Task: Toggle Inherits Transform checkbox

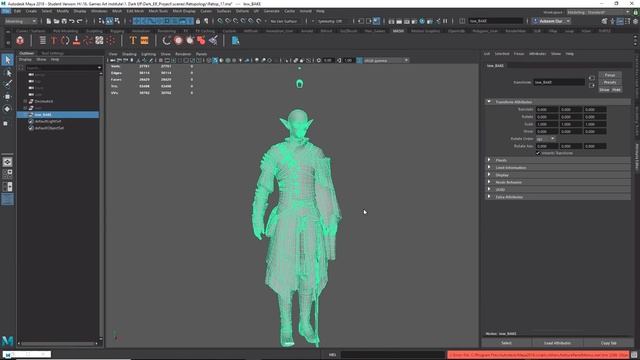Action: tap(538, 153)
